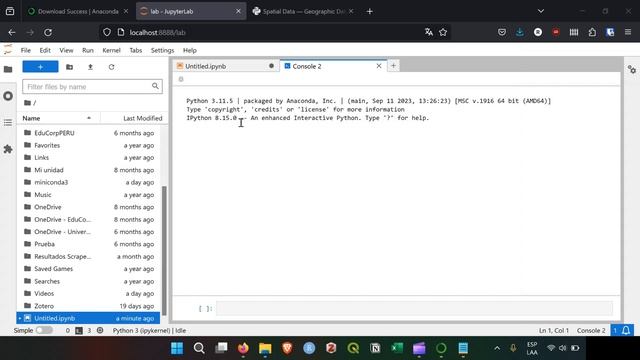Select the Resultados Scrape folder
640x360 pixels.
click(89, 256)
